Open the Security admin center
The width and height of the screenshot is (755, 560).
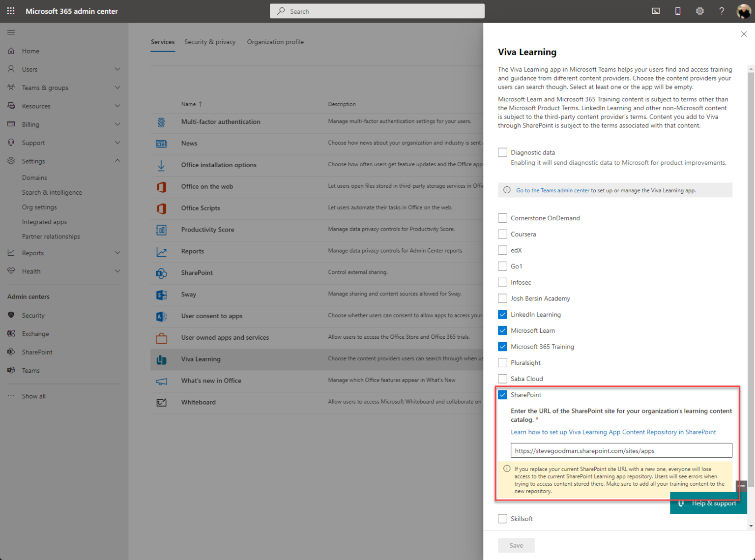(x=33, y=315)
